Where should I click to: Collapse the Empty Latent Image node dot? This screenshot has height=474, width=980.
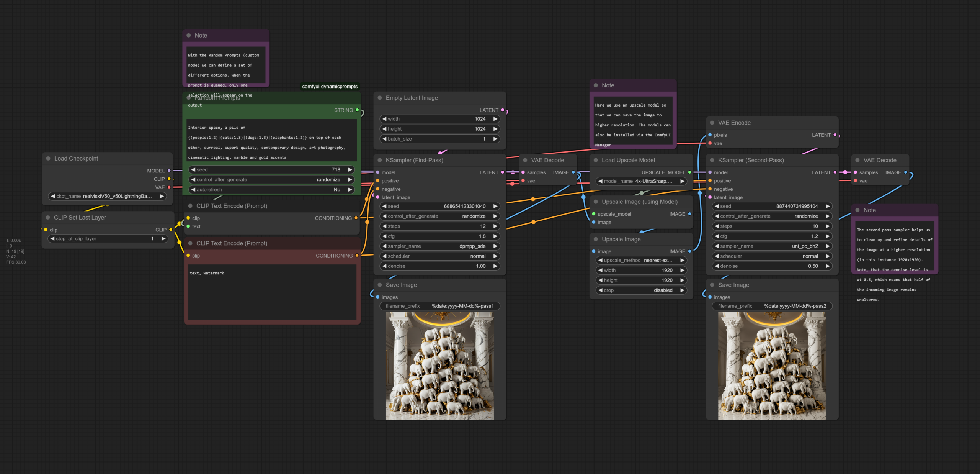coord(380,98)
